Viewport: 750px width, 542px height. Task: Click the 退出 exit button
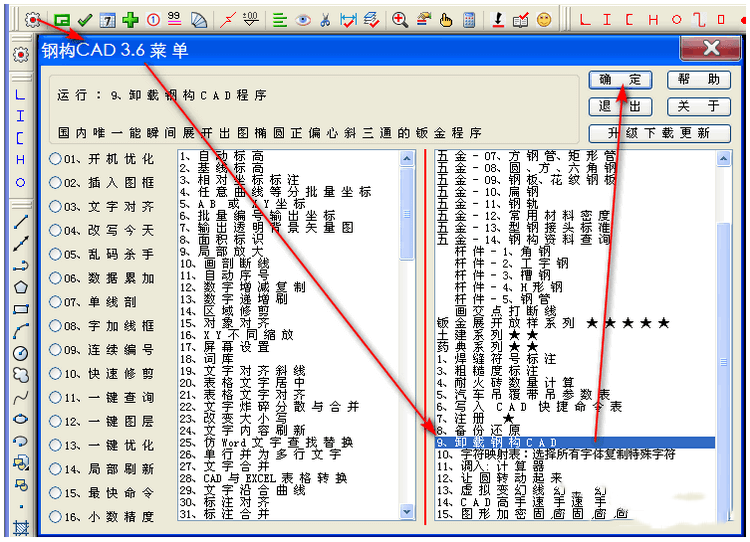620,106
